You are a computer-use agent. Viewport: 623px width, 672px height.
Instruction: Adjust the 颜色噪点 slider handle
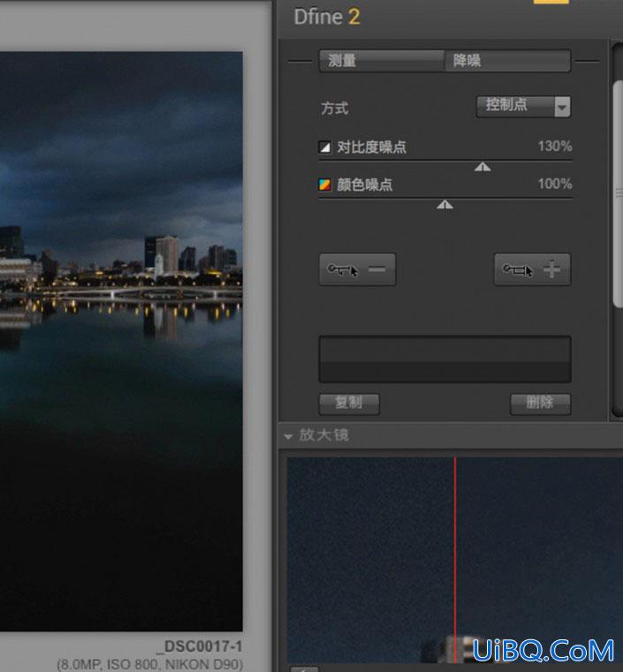point(445,205)
